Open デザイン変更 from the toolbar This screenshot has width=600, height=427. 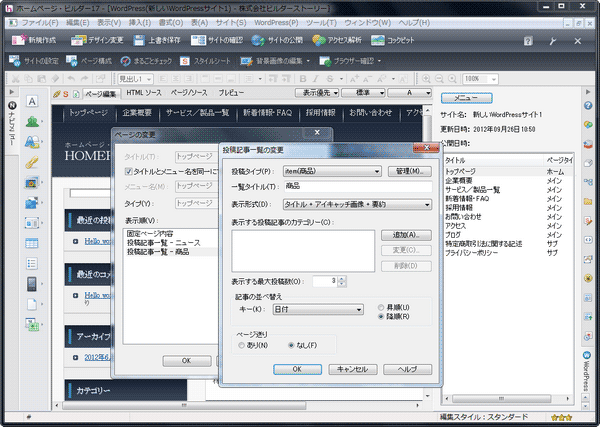(x=97, y=40)
